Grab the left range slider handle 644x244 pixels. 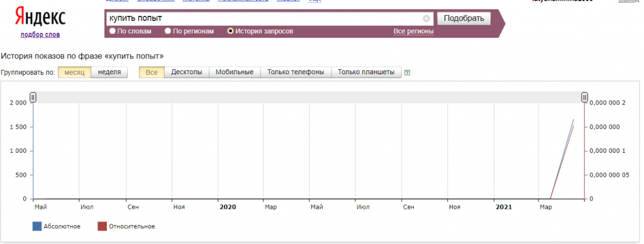click(33, 97)
